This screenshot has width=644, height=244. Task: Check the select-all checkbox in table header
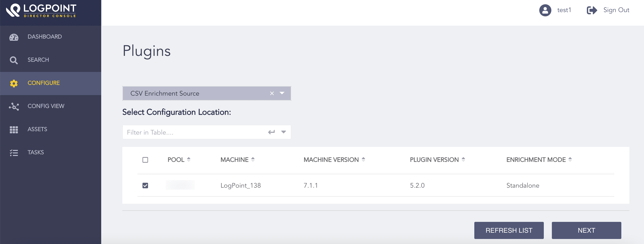tap(145, 160)
